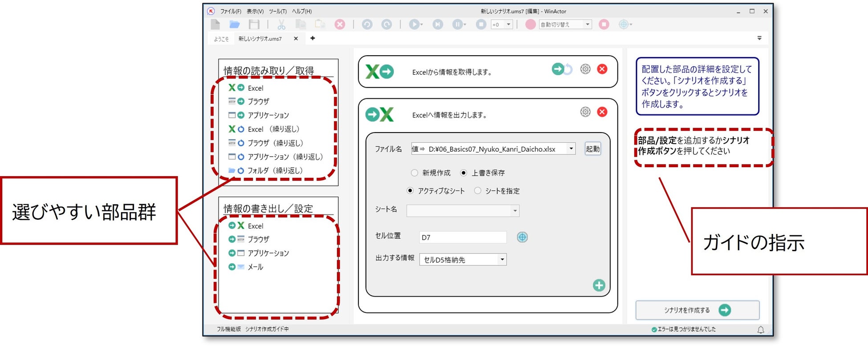868x346 pixels.
Task: Select ブラウザ under 情報の書き出し／設定
Action: click(x=248, y=239)
